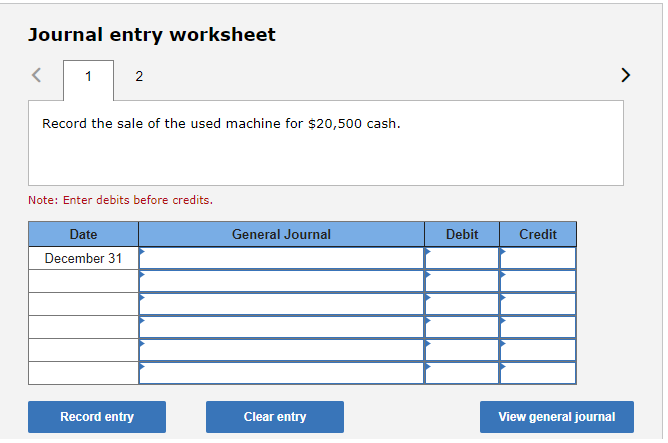Click the Date column header
This screenshot has width=668, height=443.
pos(84,234)
